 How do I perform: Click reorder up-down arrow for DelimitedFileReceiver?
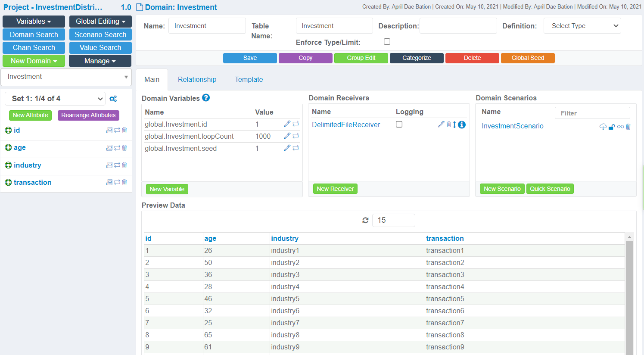[454, 125]
